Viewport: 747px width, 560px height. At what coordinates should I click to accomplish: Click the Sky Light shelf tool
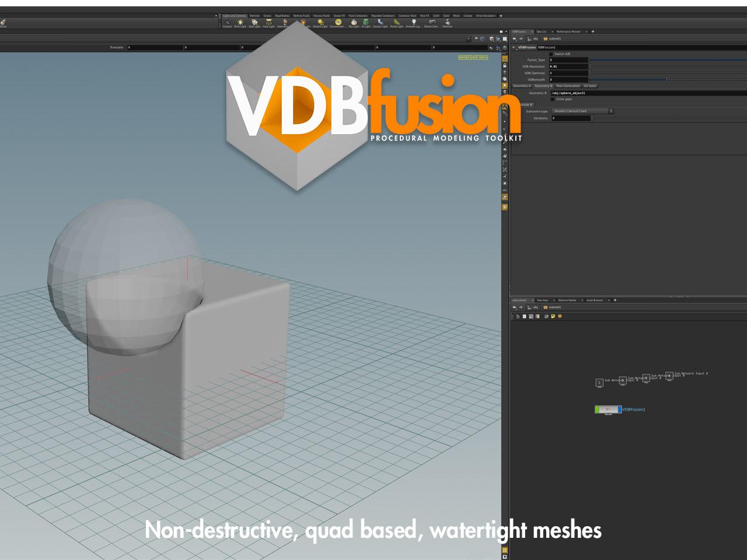[354, 23]
